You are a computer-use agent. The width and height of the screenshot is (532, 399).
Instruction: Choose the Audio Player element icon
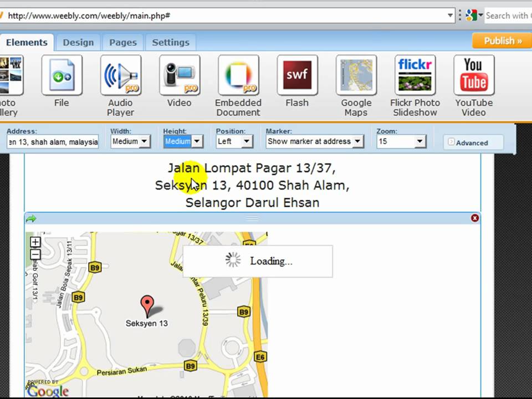(x=121, y=75)
